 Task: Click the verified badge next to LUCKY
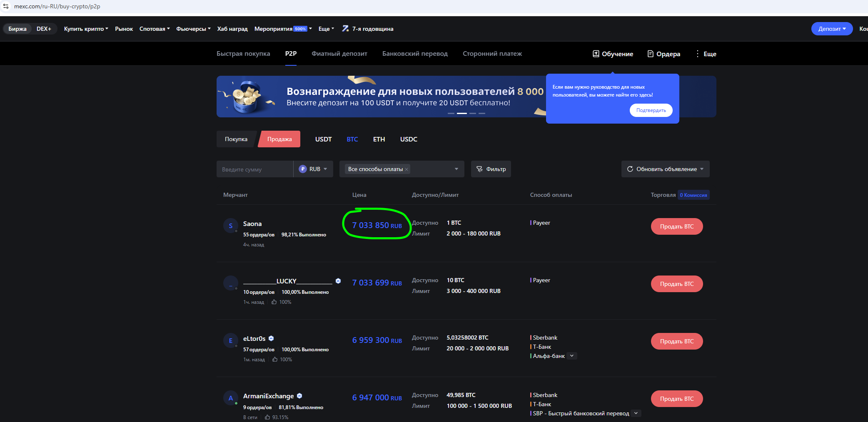click(338, 281)
